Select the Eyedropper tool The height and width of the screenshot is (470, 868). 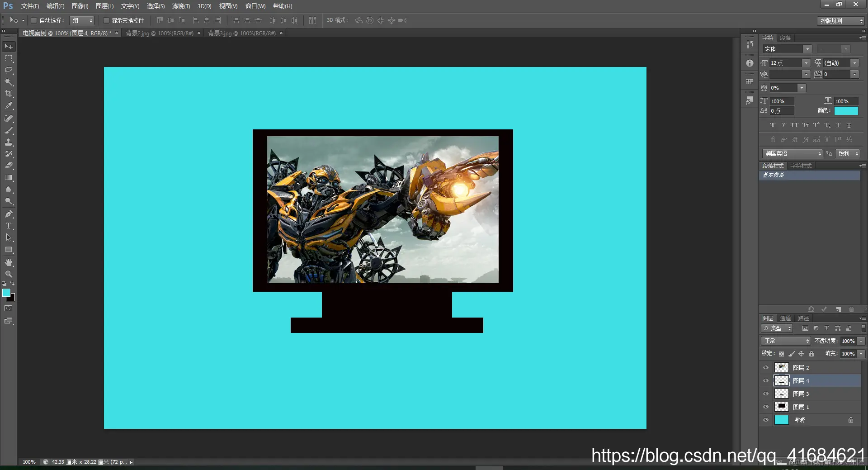coord(9,105)
